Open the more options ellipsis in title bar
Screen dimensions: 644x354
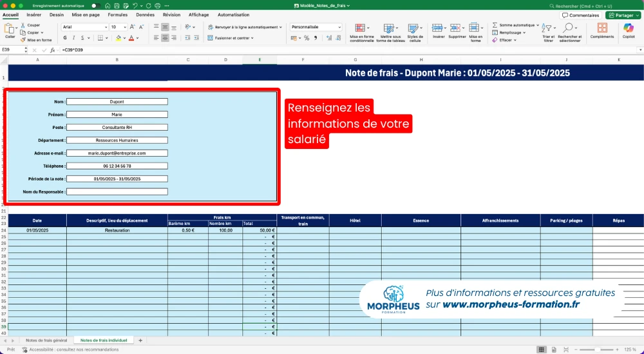(x=166, y=6)
